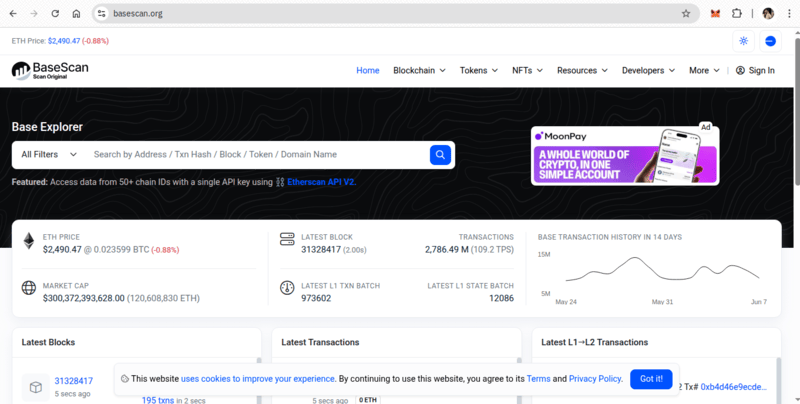Screen dimensions: 800x404
Task: Click the Sign In user icon
Action: coord(740,70)
